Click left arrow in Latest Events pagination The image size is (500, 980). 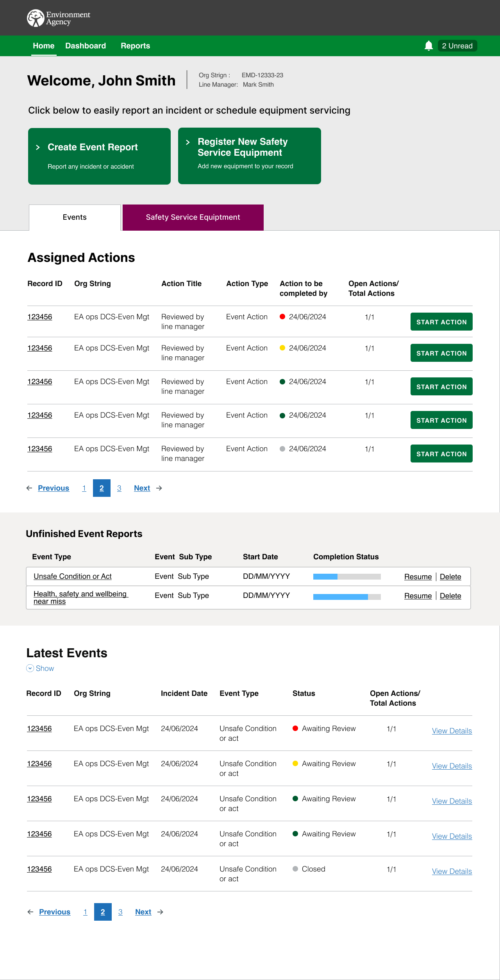(x=30, y=912)
